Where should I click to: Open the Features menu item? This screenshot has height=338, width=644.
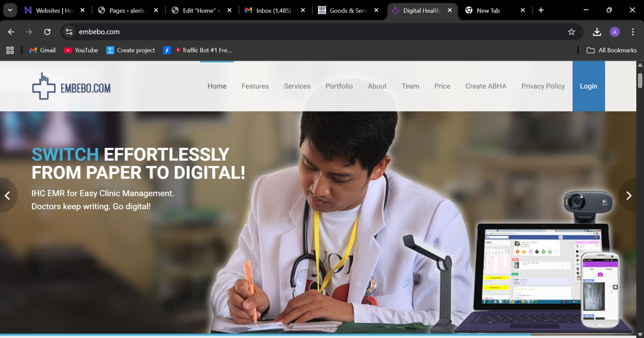pyautogui.click(x=255, y=86)
